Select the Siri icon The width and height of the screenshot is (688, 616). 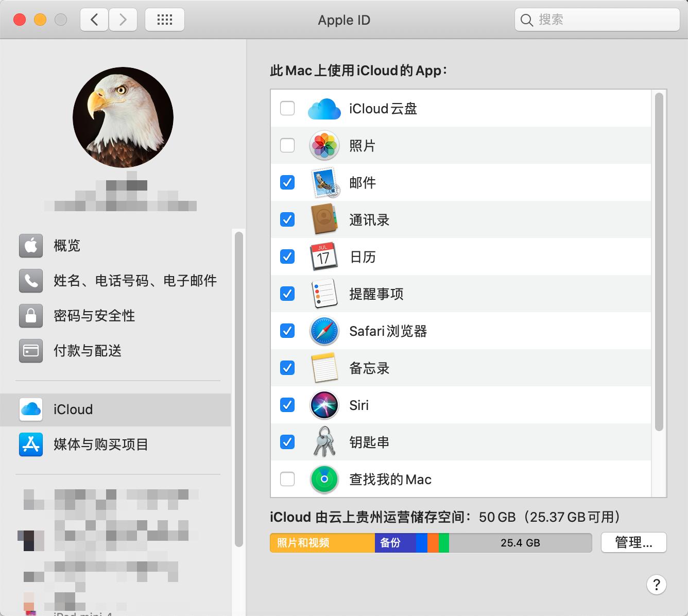tap(324, 405)
